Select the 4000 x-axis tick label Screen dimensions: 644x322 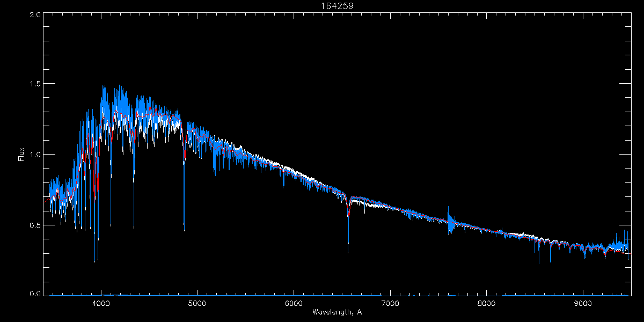[x=101, y=303]
